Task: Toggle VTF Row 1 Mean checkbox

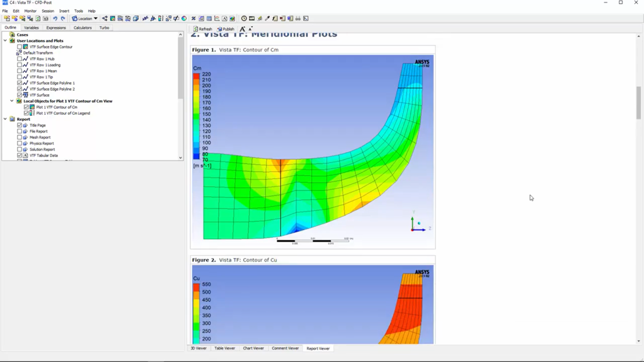Action: (20, 71)
